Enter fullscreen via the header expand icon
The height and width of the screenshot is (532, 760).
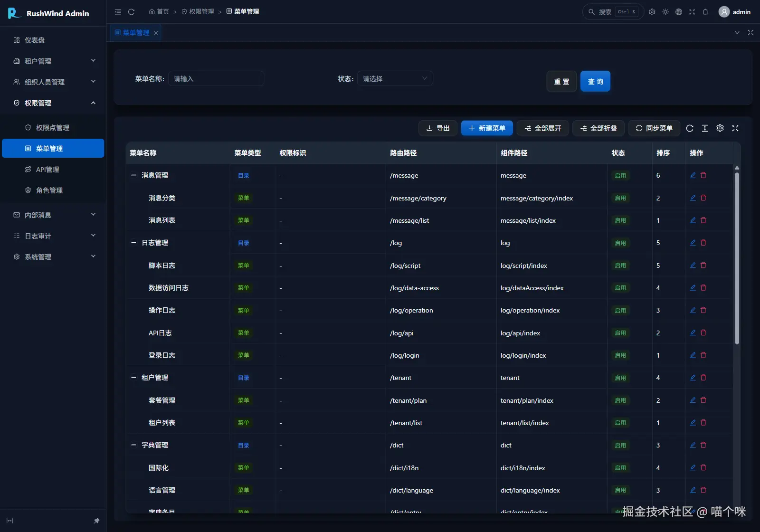(692, 12)
